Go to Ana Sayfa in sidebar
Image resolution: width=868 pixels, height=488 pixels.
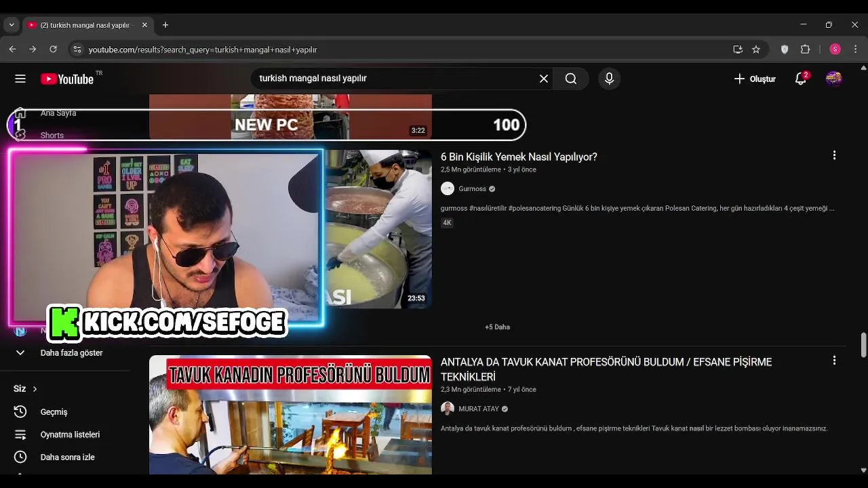(58, 113)
